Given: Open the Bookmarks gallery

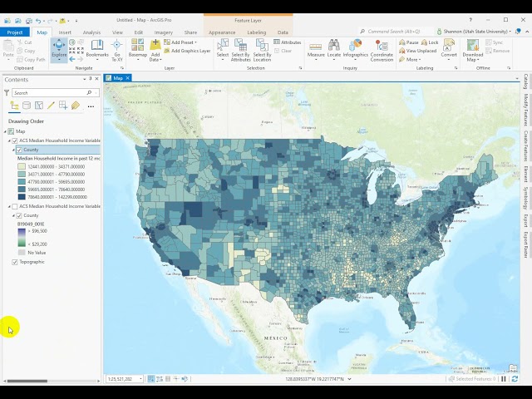Looking at the screenshot, I should click(x=97, y=50).
